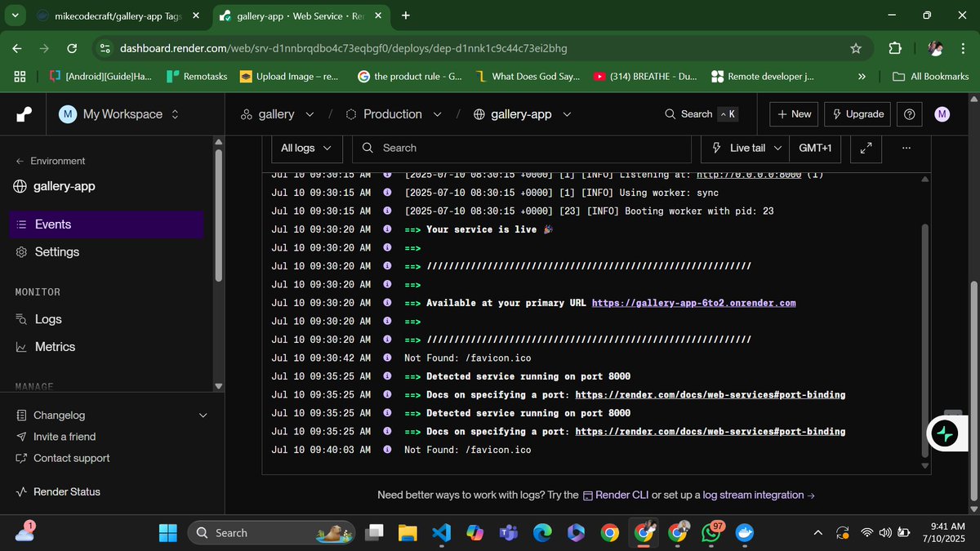Click the GMT+1 timezone button
The height and width of the screenshot is (551, 980).
[x=815, y=148]
